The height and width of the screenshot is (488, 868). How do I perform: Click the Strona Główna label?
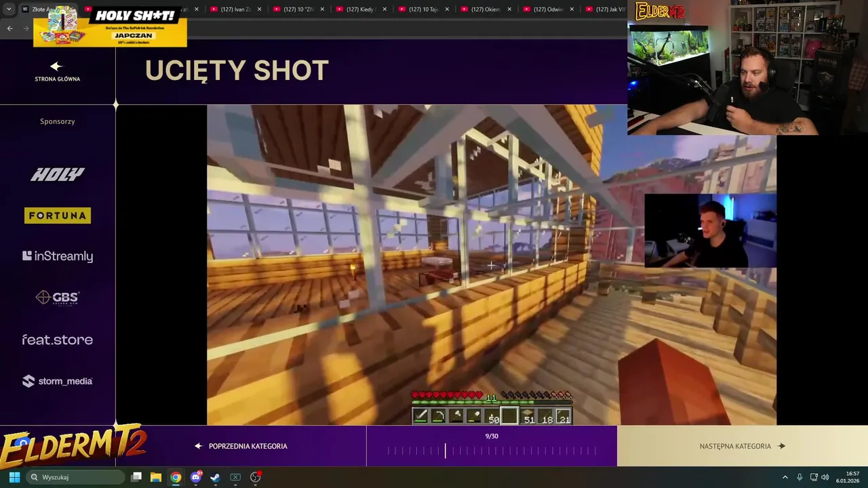(58, 79)
